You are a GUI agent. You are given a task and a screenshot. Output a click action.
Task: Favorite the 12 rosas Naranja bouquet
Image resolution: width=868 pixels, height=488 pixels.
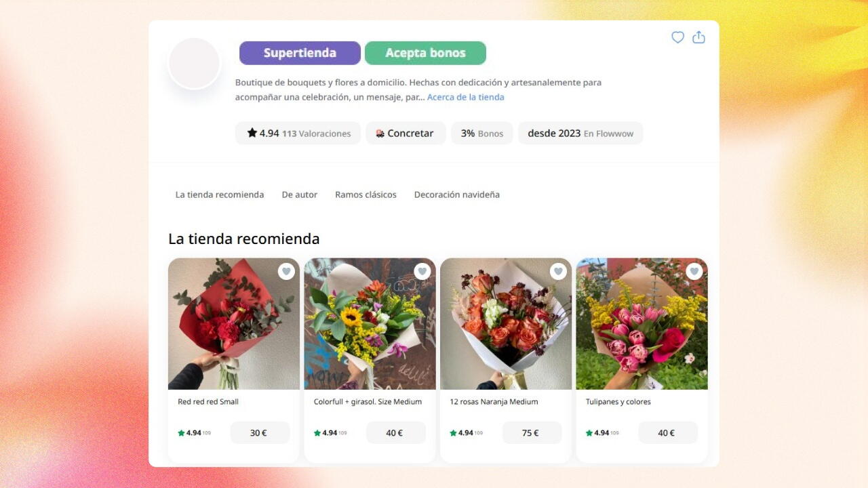(x=558, y=271)
